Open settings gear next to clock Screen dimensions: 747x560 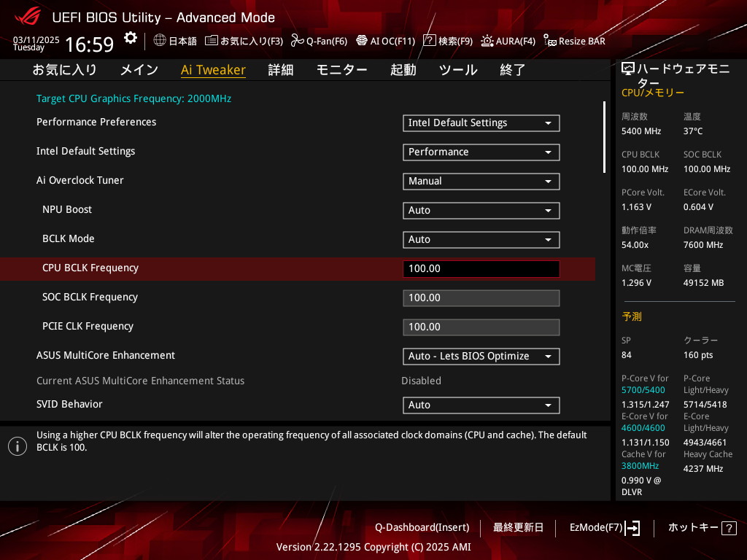tap(130, 38)
